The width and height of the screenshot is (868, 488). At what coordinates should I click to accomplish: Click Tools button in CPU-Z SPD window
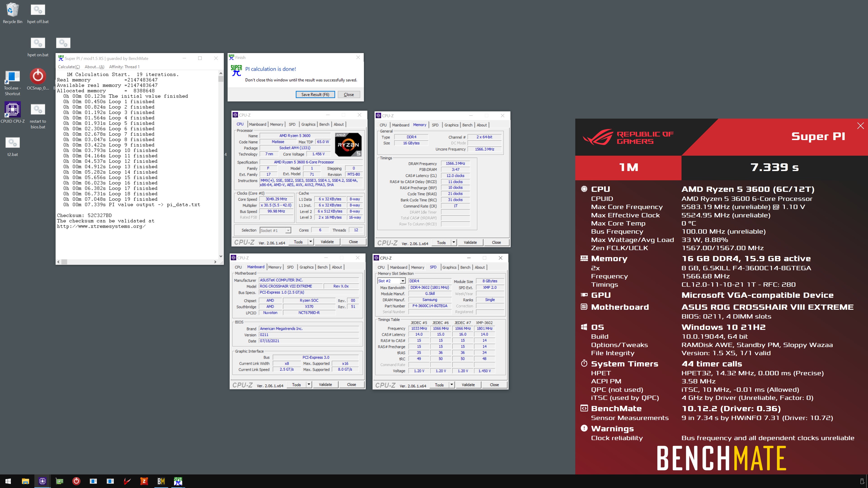click(x=439, y=385)
